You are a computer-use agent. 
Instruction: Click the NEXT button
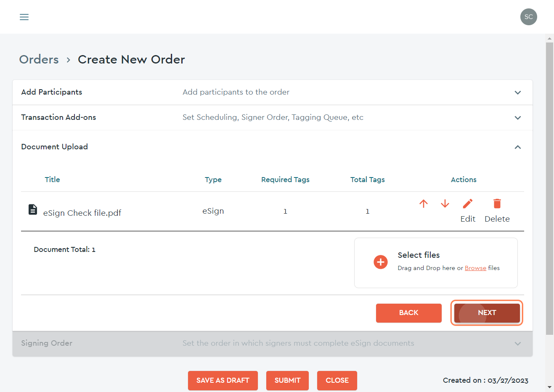pos(487,313)
